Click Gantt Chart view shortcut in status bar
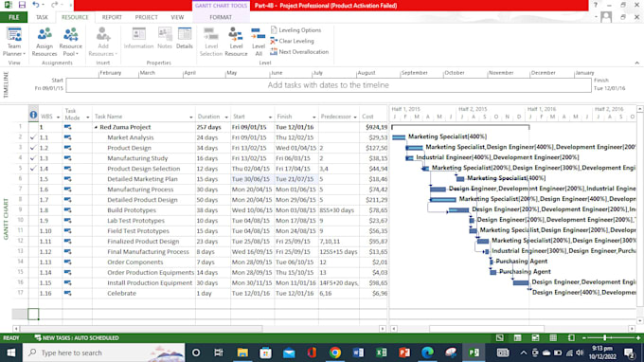 [x=499, y=337]
